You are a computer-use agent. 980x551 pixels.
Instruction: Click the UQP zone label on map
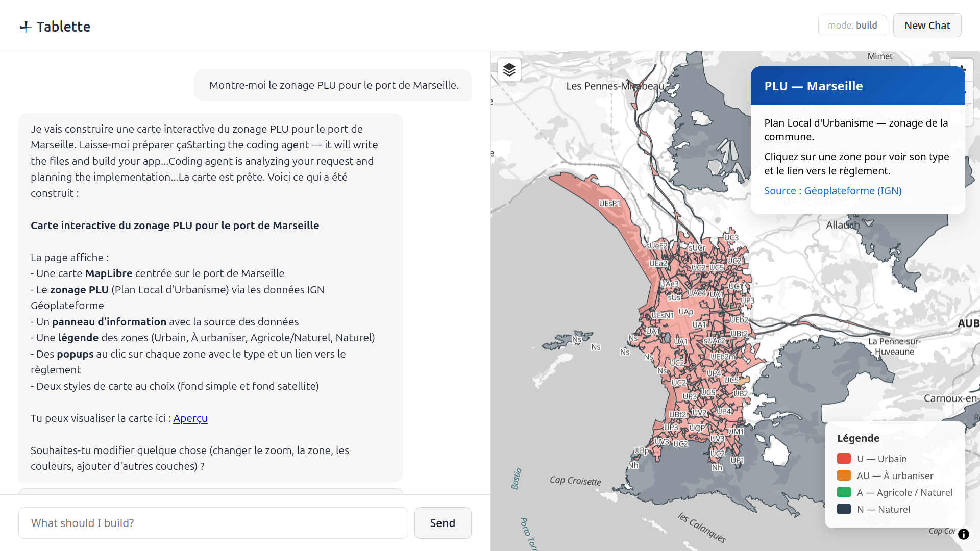(697, 428)
